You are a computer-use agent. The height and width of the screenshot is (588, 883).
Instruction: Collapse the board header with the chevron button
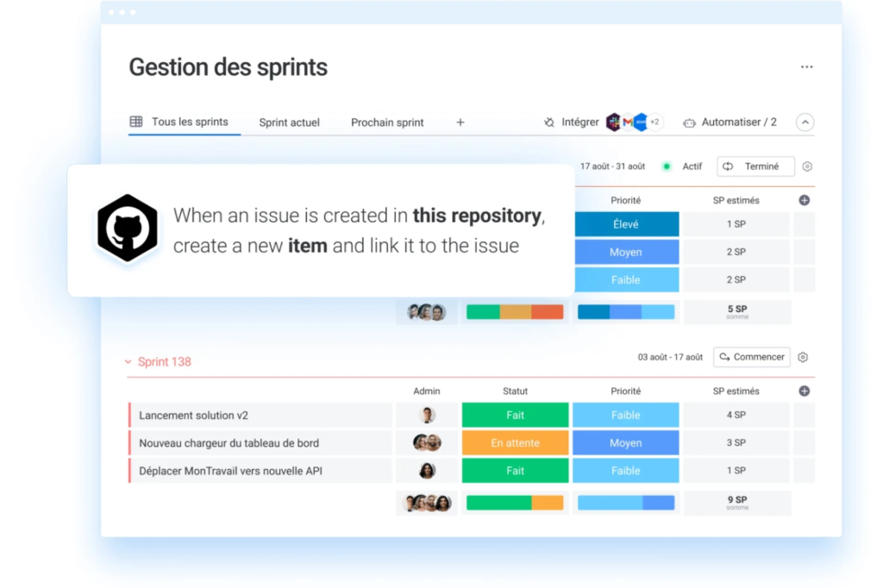point(805,122)
